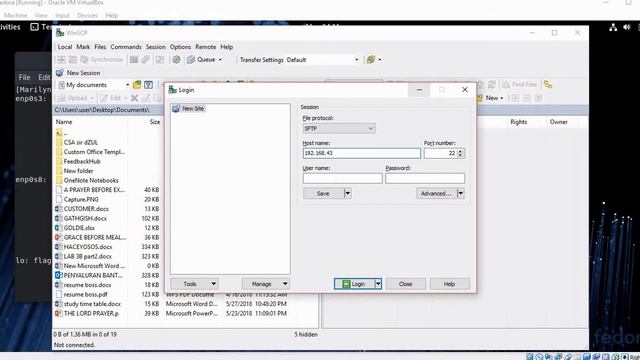Viewport: 640px width, 360px height.
Task: Open the VirtualBox Machine menu
Action: click(x=16, y=16)
